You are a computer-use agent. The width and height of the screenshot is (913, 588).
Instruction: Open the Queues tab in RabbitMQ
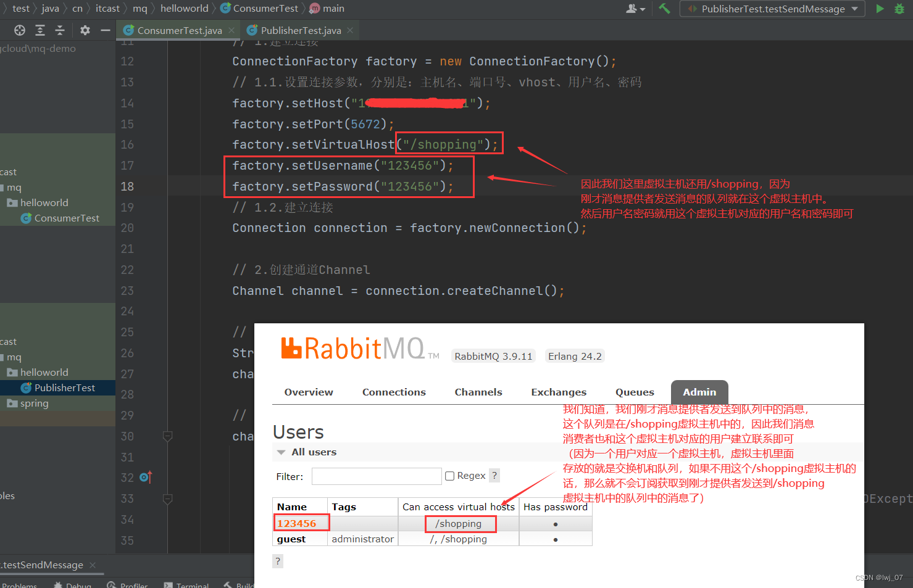[x=635, y=392]
